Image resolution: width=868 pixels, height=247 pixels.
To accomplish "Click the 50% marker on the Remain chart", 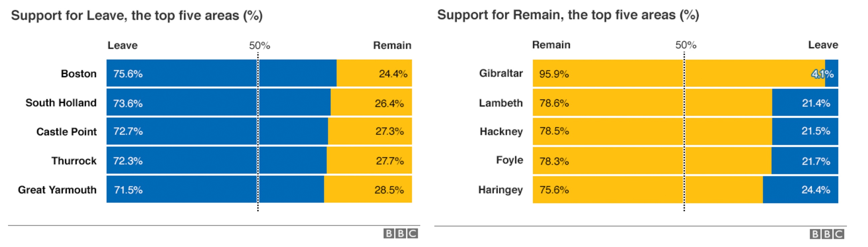I will click(685, 45).
